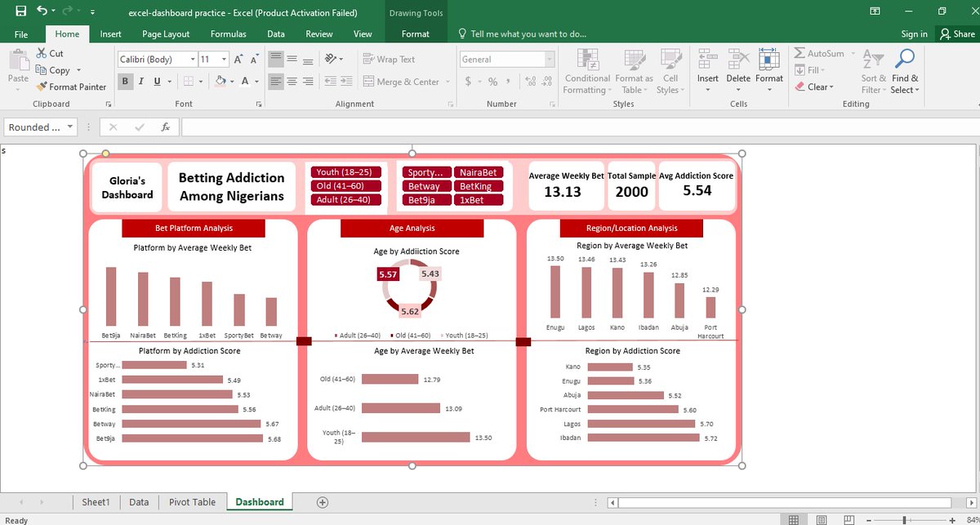
Task: Click the Insert Function fx icon
Action: (x=165, y=127)
